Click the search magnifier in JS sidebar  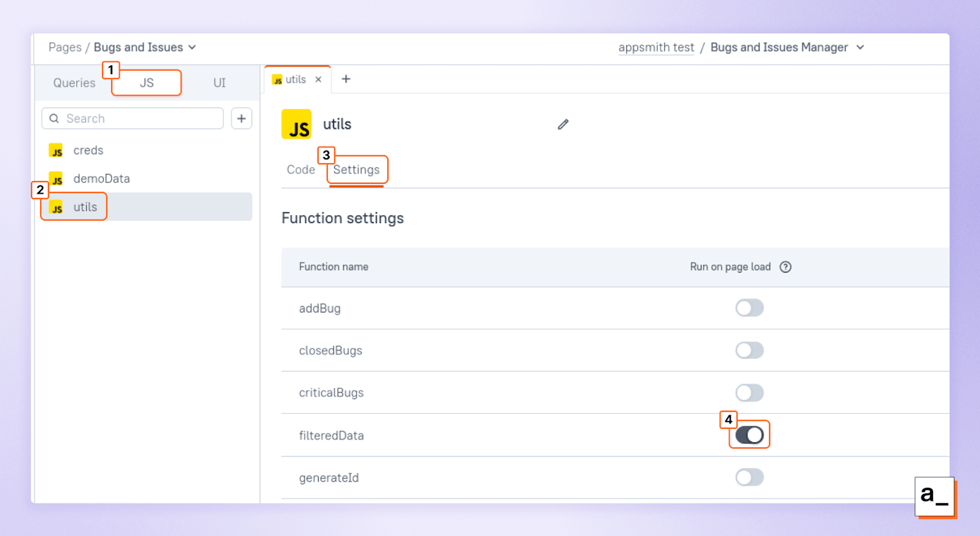(54, 118)
